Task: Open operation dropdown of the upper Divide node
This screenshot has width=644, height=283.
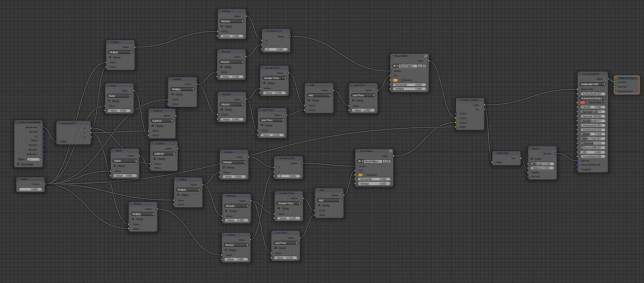Action: click(120, 96)
